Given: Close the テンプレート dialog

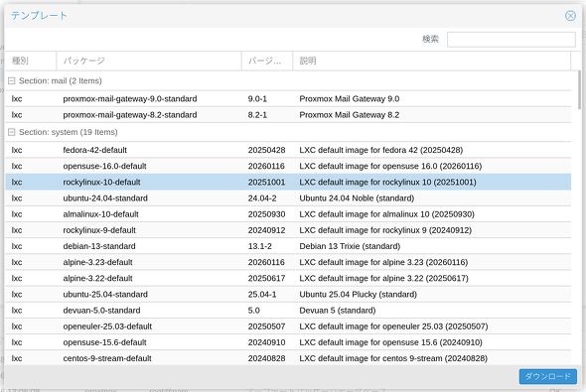Looking at the screenshot, I should click(570, 16).
